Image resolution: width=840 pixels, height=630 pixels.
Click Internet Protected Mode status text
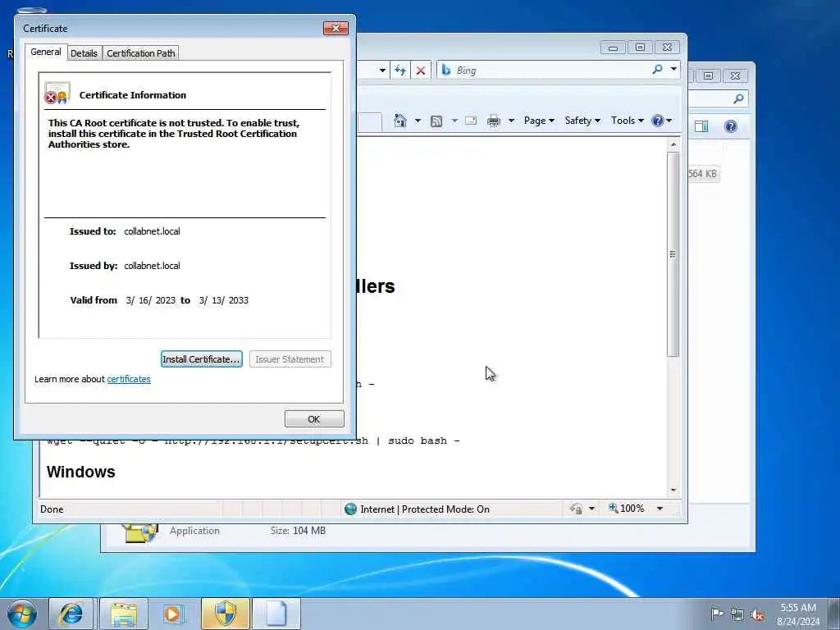tap(425, 509)
